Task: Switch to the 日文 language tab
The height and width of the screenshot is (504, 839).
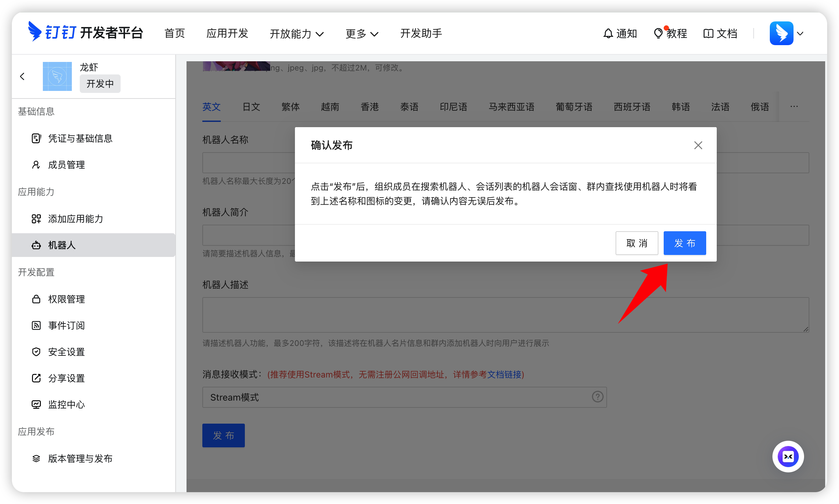Action: (x=251, y=107)
